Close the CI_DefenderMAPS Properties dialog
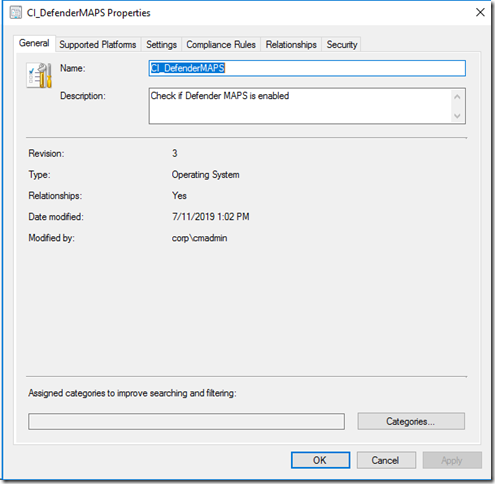The width and height of the screenshot is (495, 484). point(480,13)
